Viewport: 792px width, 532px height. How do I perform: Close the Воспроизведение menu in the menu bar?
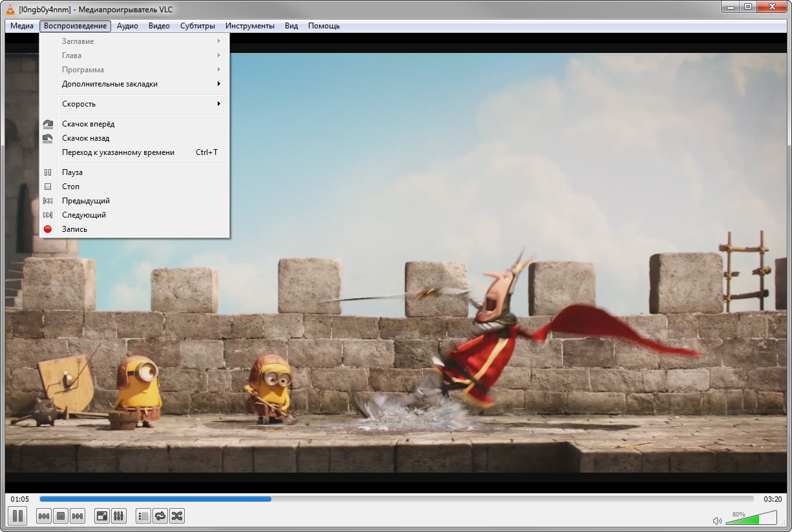(x=75, y=26)
